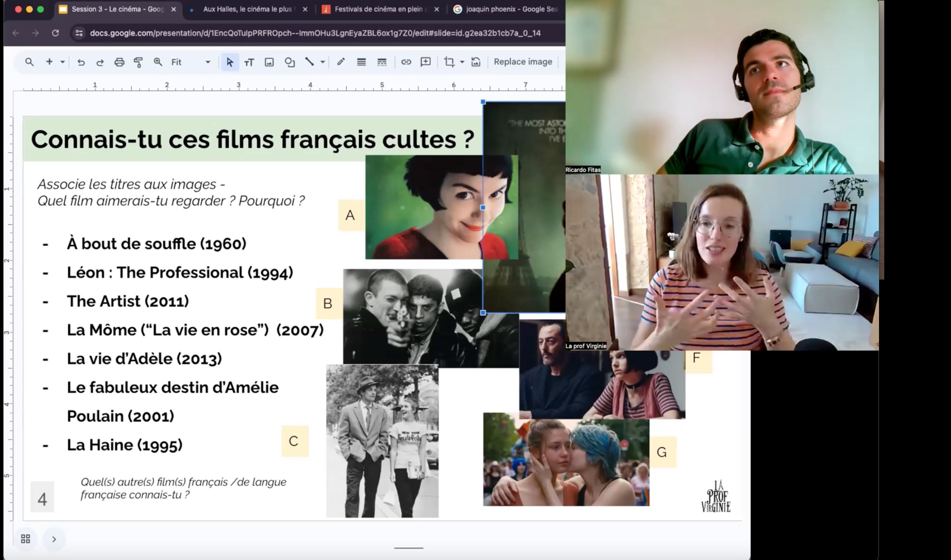This screenshot has height=560, width=951.
Task: Click the add comment icon
Action: tap(426, 62)
